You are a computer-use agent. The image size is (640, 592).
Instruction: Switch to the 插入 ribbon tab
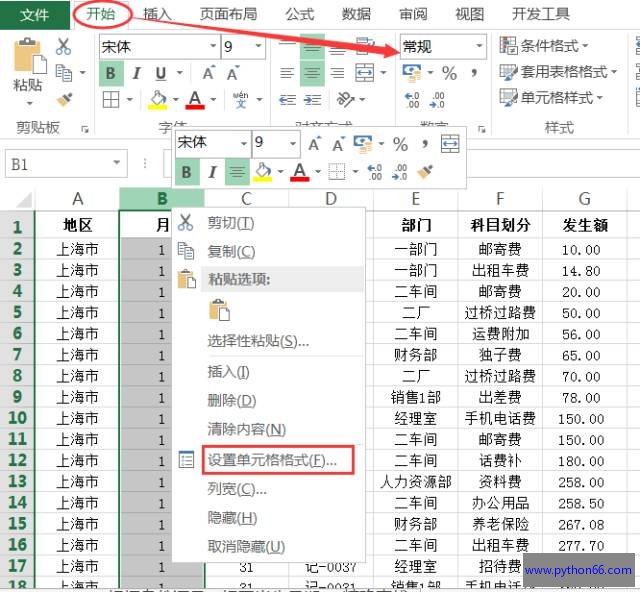pyautogui.click(x=157, y=14)
